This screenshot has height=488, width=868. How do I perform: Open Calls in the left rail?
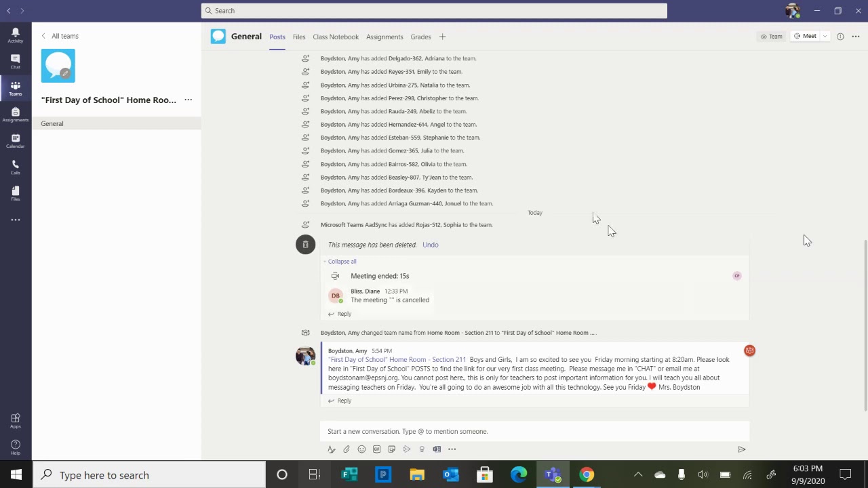click(x=15, y=167)
